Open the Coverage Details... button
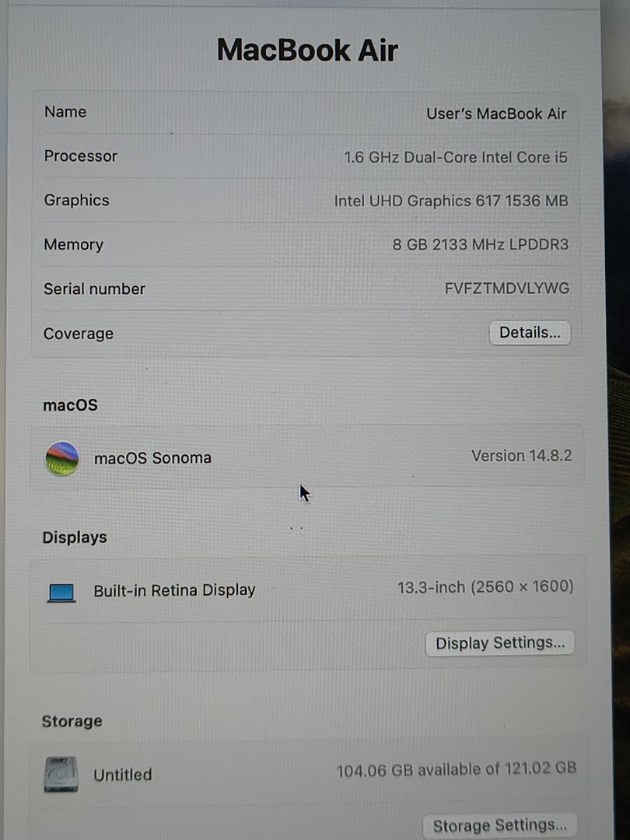 (x=529, y=333)
